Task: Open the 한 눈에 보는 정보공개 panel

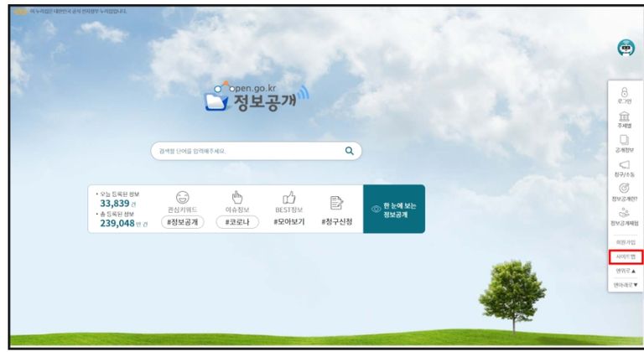Action: tap(393, 209)
